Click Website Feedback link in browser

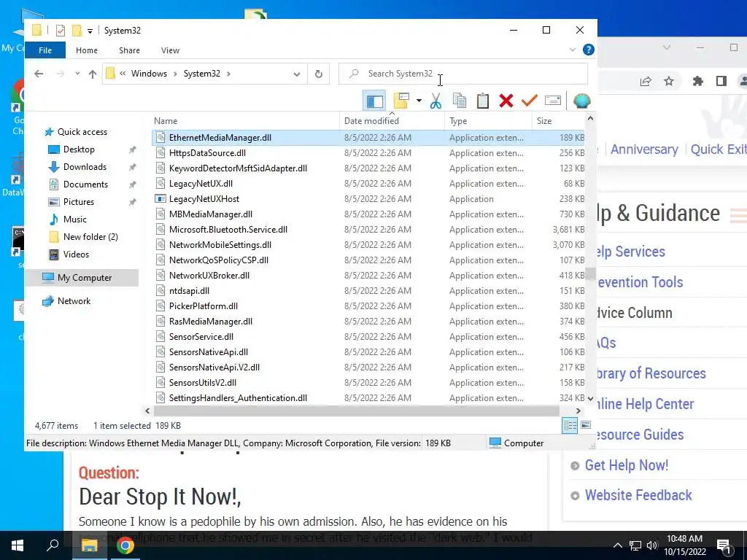click(x=638, y=495)
